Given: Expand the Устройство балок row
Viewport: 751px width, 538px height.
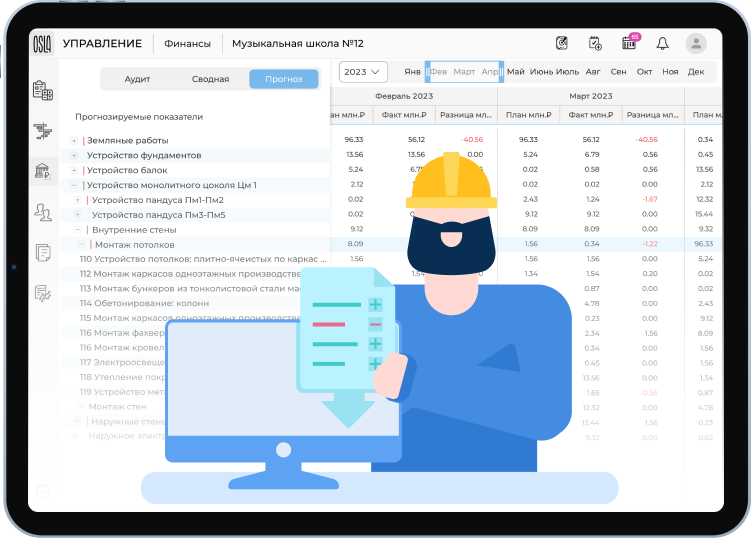Looking at the screenshot, I should 74,170.
